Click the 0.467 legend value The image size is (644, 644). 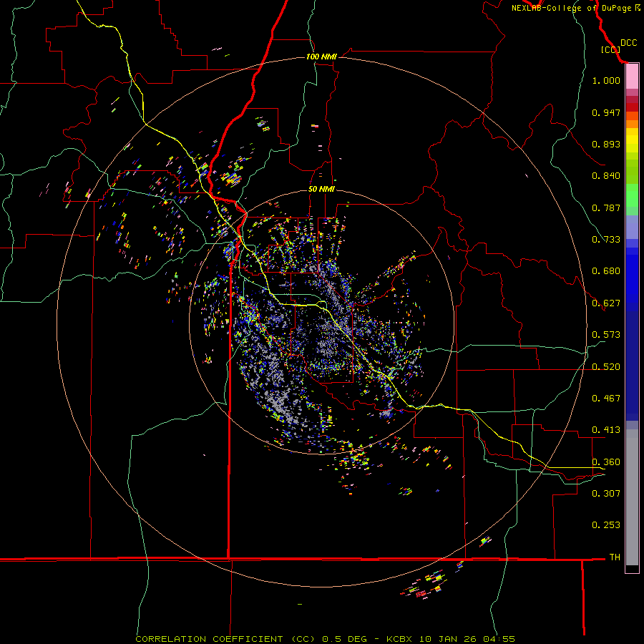pyautogui.click(x=606, y=399)
